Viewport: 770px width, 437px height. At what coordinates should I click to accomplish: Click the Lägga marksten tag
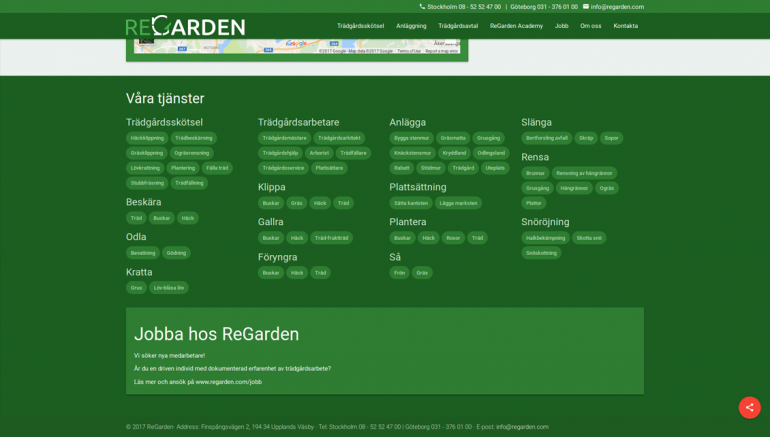(458, 203)
